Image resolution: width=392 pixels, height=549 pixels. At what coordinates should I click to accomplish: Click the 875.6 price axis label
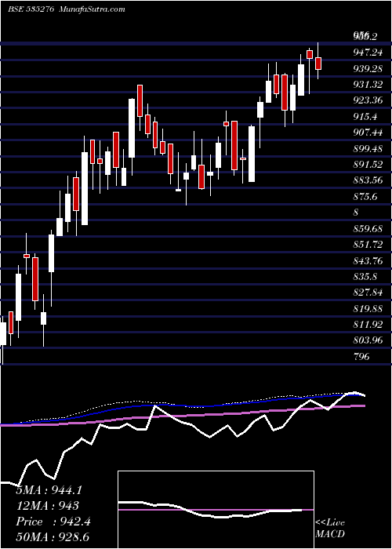(x=365, y=197)
